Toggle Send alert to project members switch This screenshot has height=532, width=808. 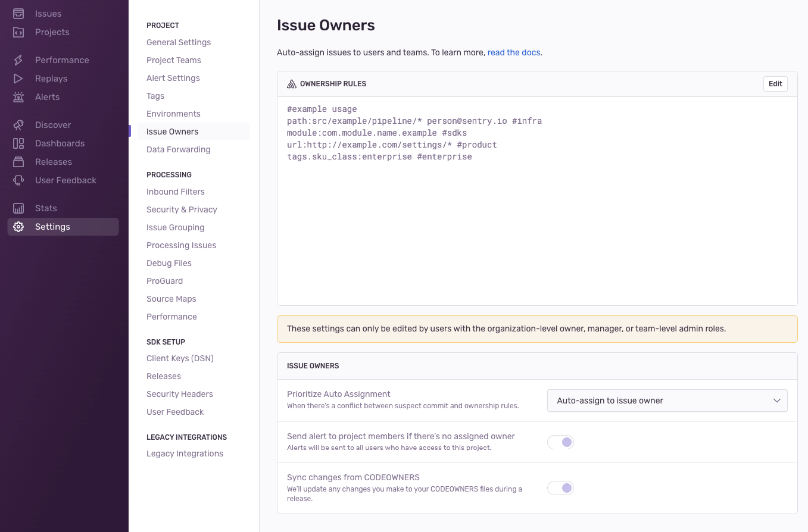pos(560,442)
